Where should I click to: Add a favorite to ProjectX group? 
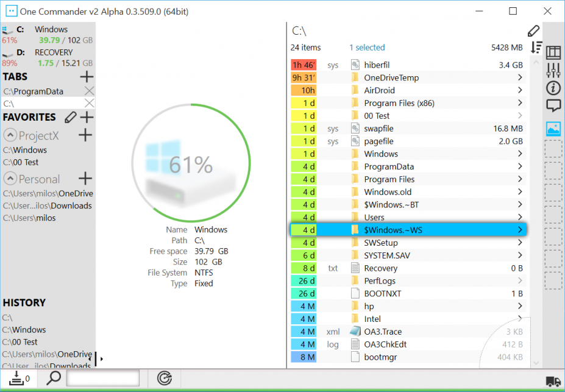point(85,135)
